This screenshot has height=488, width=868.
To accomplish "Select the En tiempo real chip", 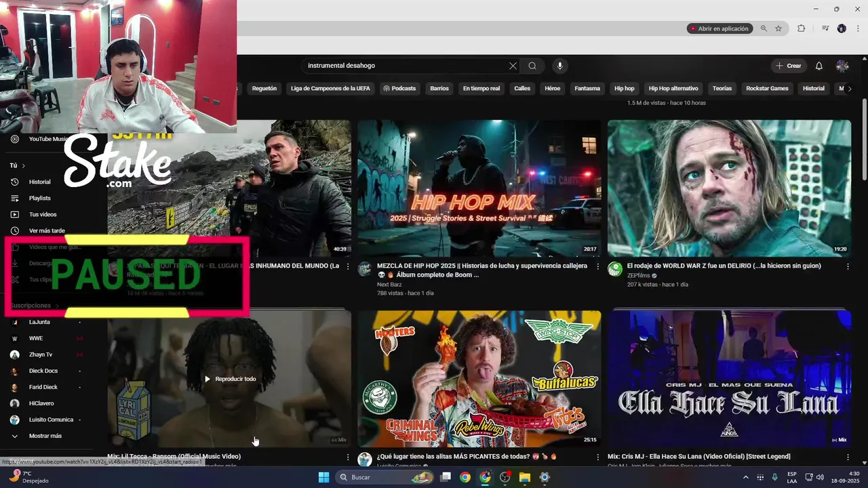I will click(x=481, y=88).
